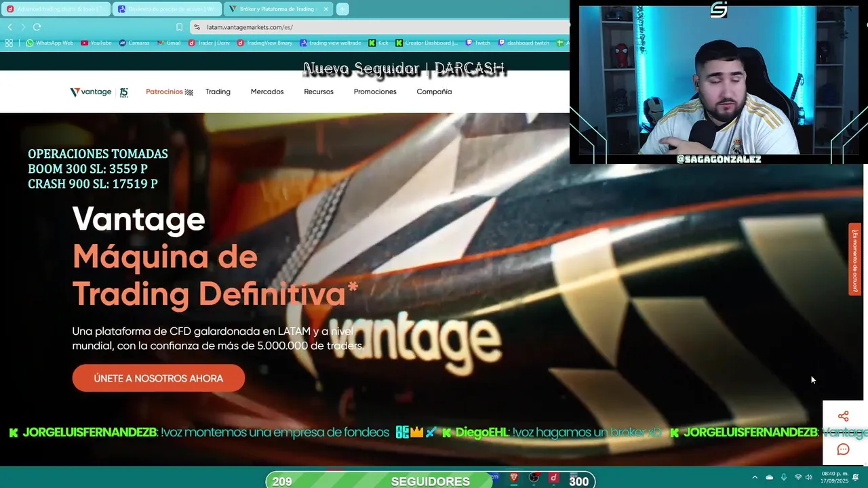This screenshot has width=868, height=488.
Task: Open the Promociones menu
Action: pyautogui.click(x=375, y=91)
